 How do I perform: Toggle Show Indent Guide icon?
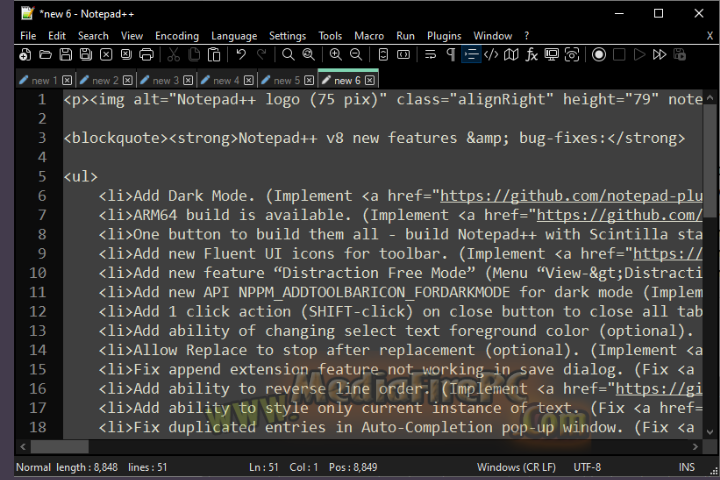coord(471,55)
